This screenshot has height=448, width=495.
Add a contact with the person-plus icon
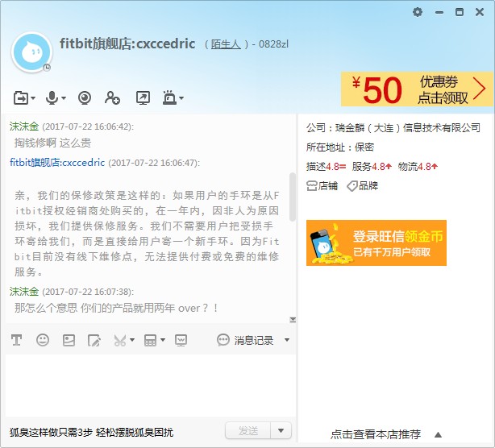coord(112,97)
